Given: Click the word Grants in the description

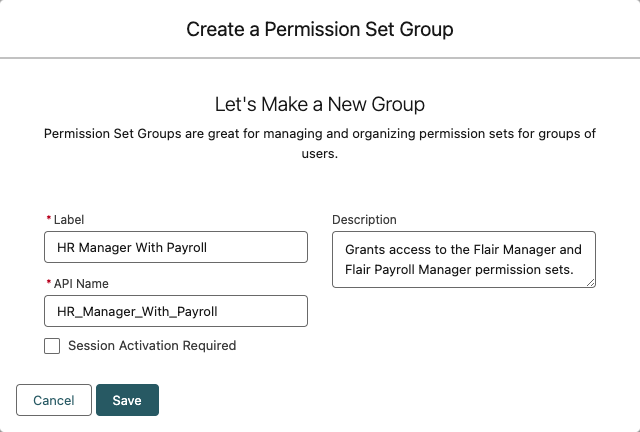Looking at the screenshot, I should coord(366,248).
